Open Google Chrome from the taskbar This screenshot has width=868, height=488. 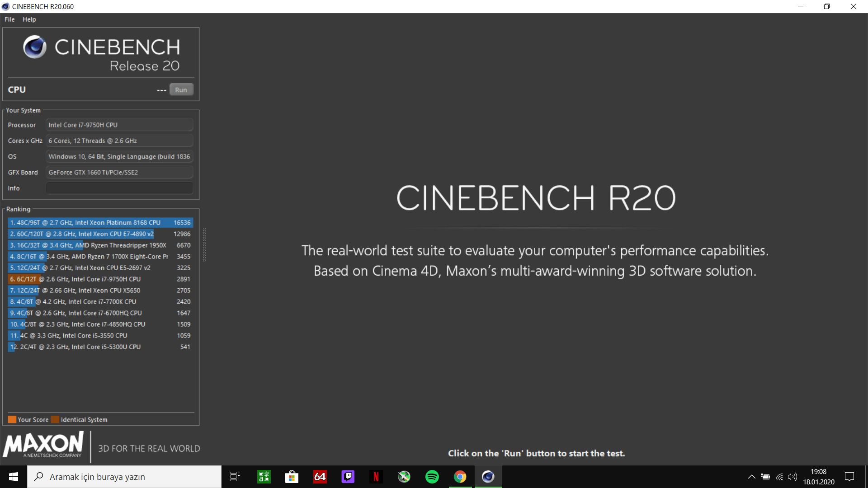(460, 477)
